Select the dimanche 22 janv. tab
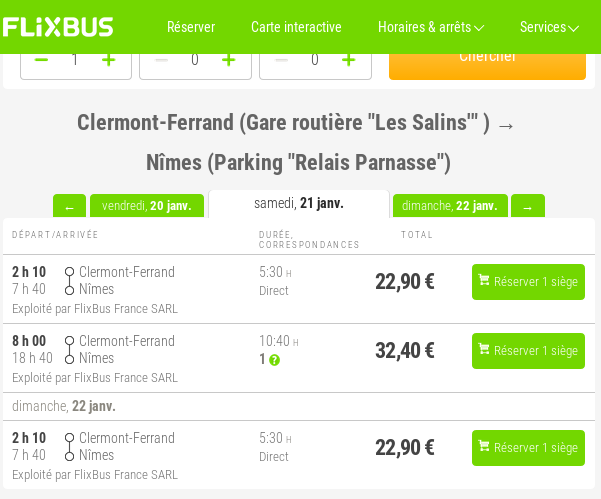Viewport: 601px width, 499px height. tap(450, 206)
